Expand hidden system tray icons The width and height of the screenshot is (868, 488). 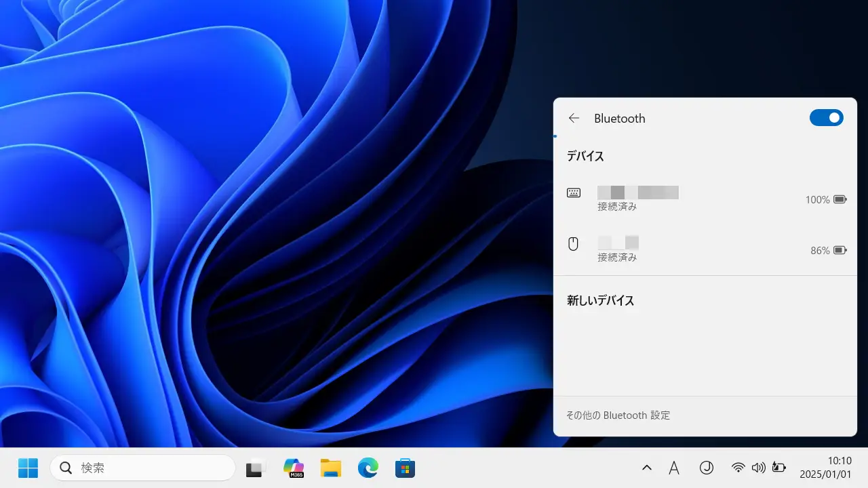(646, 467)
